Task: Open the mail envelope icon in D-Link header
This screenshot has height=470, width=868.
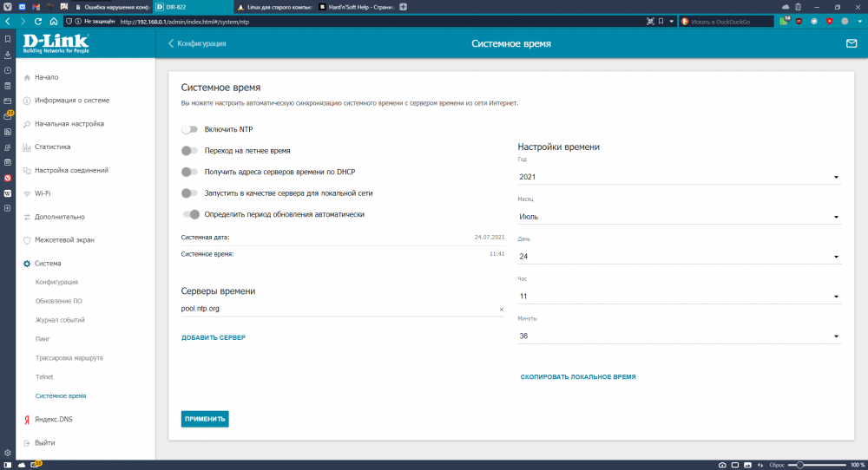Action: [x=851, y=43]
